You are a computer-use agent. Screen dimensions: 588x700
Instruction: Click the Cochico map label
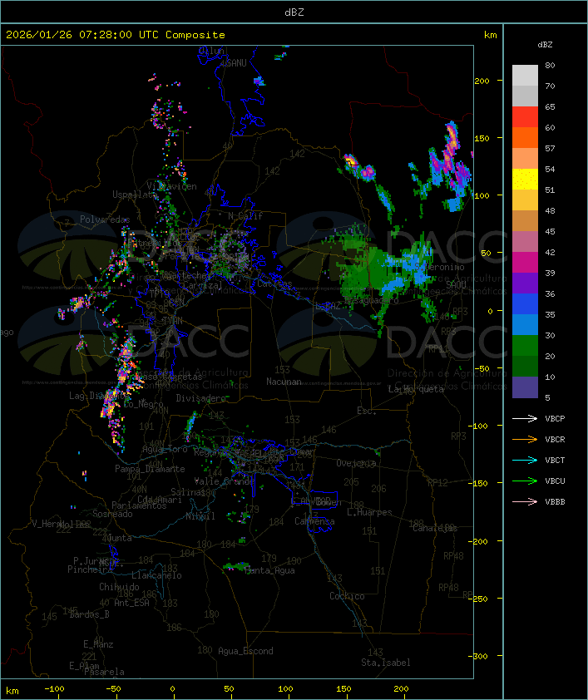tap(347, 596)
